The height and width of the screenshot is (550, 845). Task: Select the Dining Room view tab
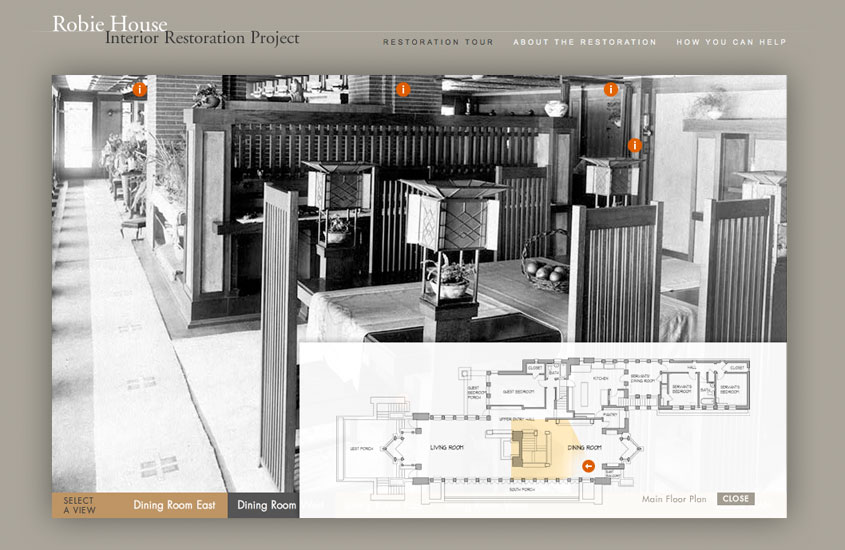coord(266,505)
